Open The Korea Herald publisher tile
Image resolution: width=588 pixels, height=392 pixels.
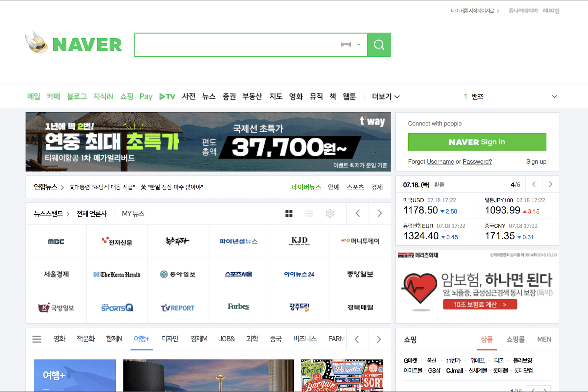[x=117, y=274]
